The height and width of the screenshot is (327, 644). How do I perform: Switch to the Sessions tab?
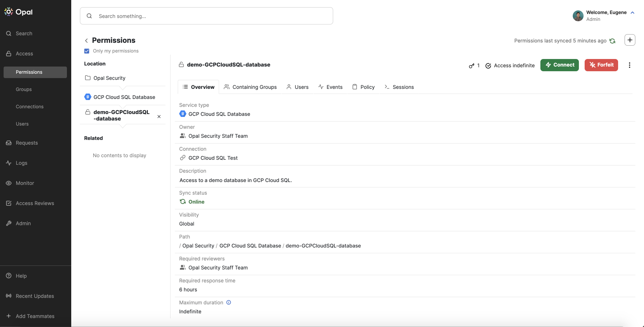(x=399, y=87)
